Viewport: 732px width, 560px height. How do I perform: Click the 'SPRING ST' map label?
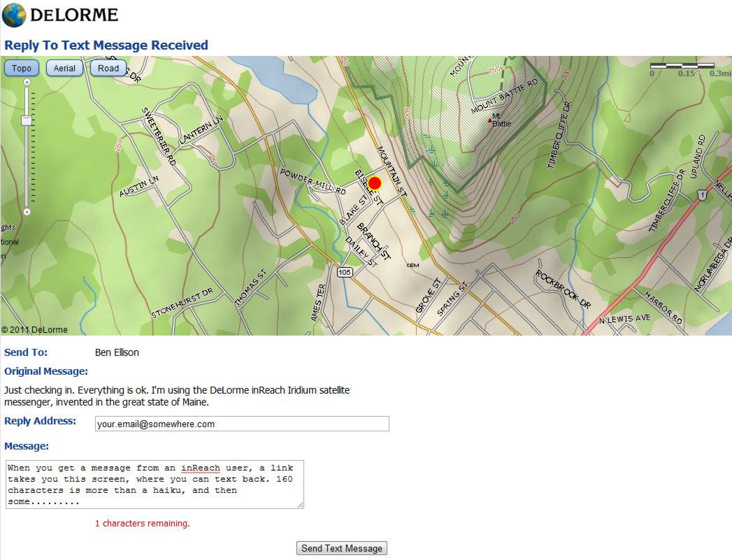(452, 299)
